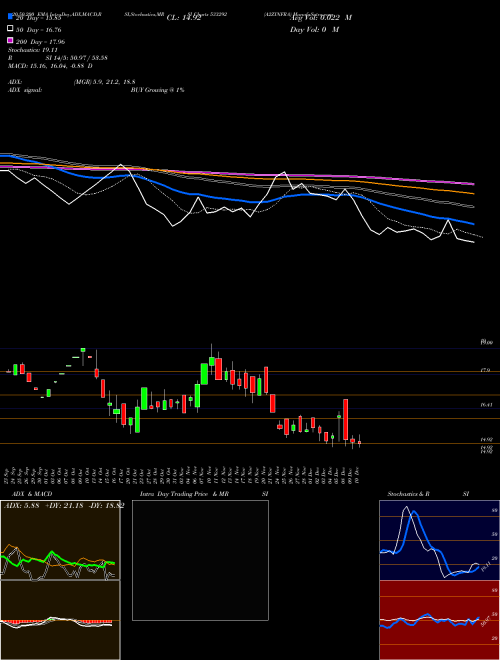
Task: Click the last red candlestick on the chart
Action: point(359,442)
